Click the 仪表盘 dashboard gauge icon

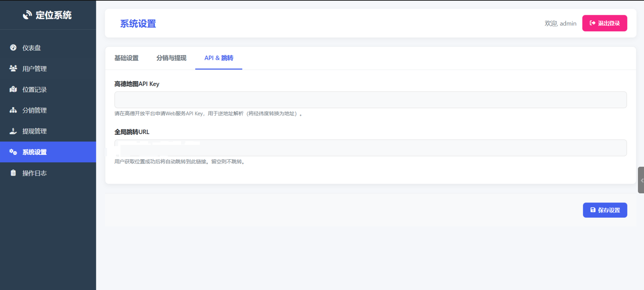(13, 47)
